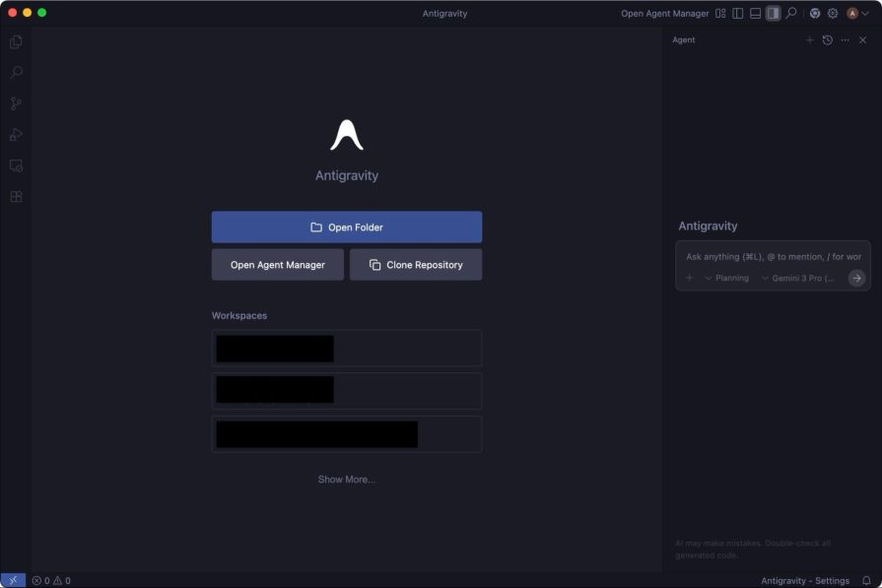Open the Source Control view
The height and width of the screenshot is (588, 882).
pos(14,102)
